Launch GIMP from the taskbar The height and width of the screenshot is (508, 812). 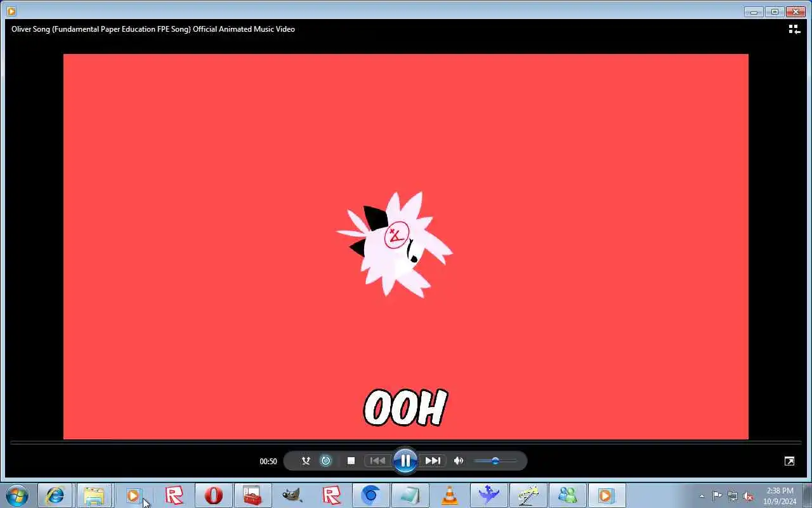point(292,495)
